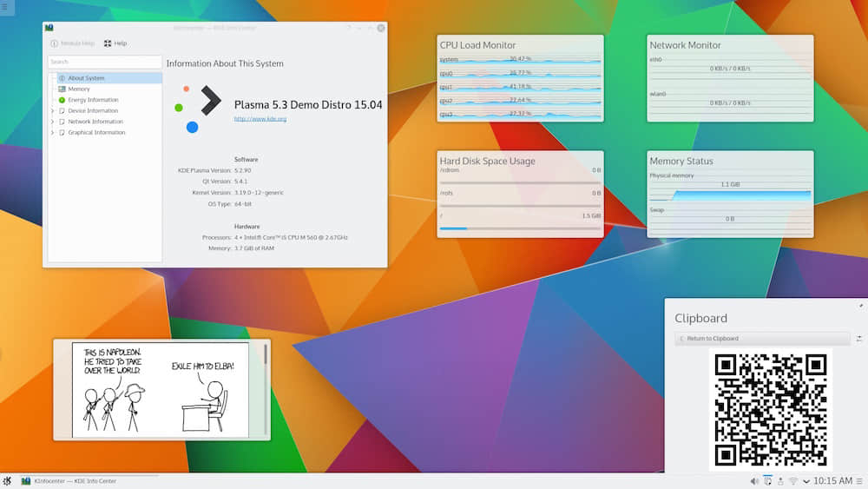Click the Wi-Fi network tray icon

[x=792, y=481]
